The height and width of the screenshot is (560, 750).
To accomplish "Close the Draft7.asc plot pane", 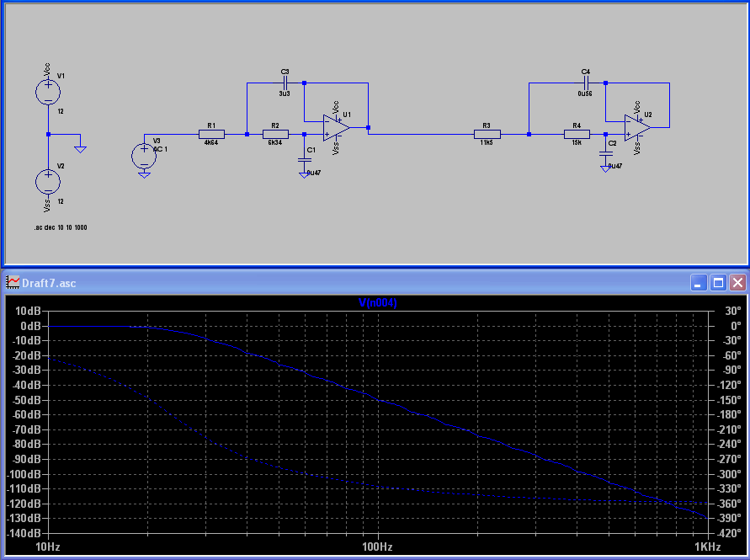I will (737, 282).
